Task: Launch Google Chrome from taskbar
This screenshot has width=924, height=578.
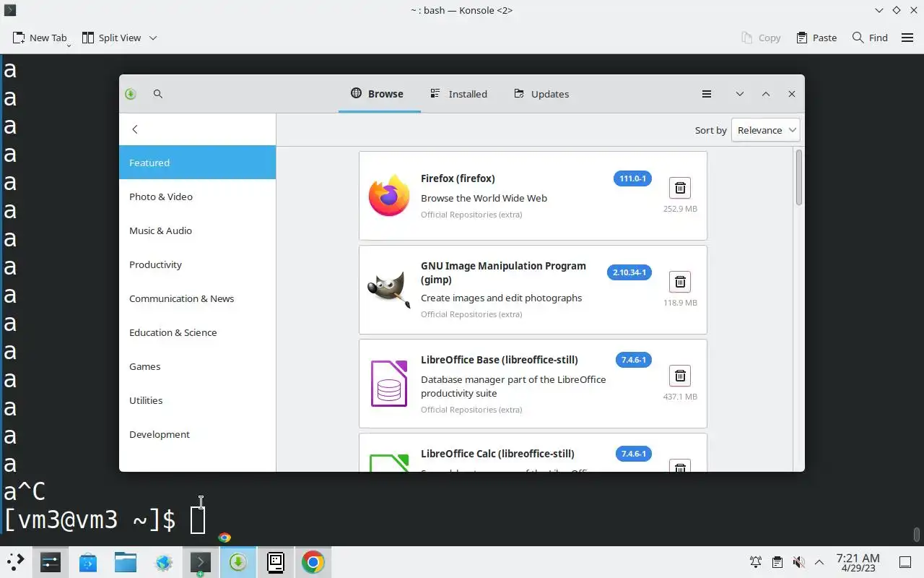Action: coord(313,562)
